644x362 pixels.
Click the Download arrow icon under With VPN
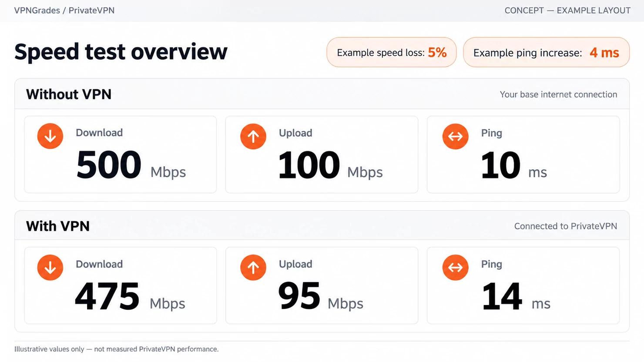click(50, 268)
